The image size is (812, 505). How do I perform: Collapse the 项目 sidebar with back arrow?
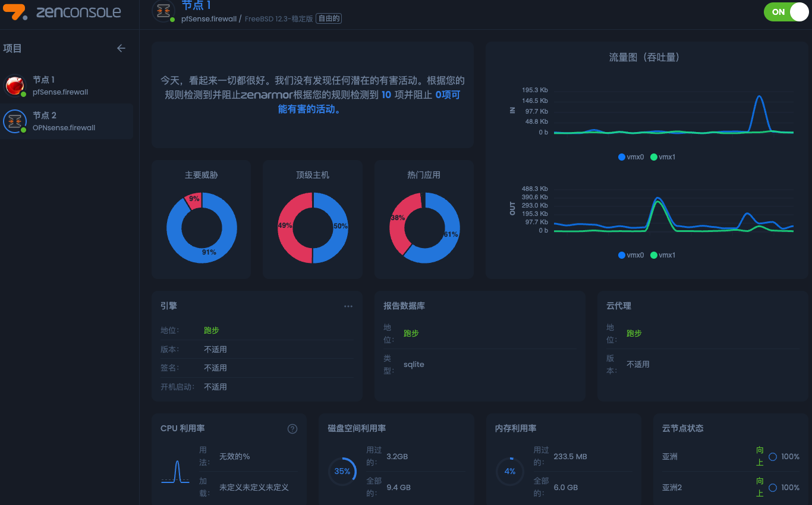pyautogui.click(x=121, y=48)
